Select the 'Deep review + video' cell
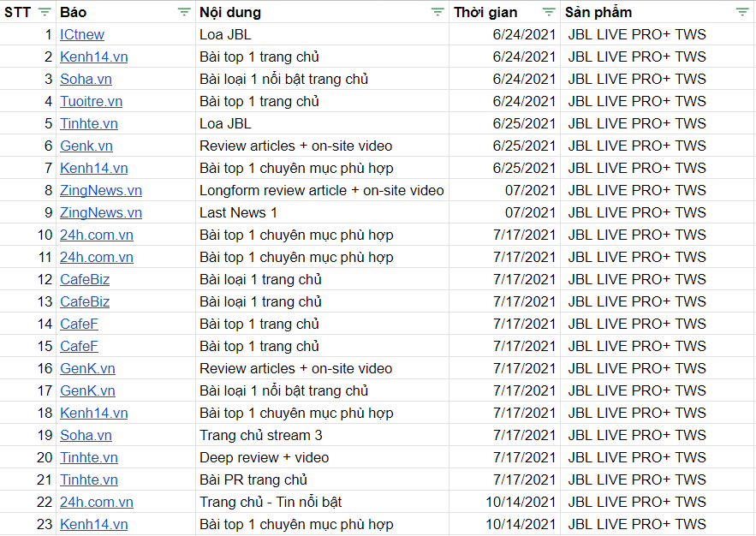756x536 pixels. click(322, 457)
